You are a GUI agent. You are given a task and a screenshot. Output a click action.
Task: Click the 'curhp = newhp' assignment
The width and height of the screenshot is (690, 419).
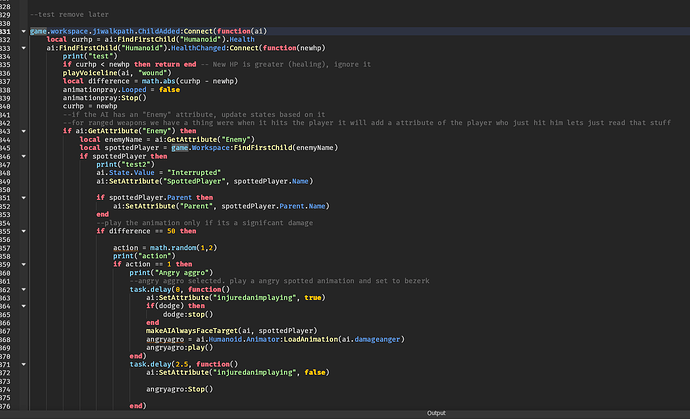coord(90,106)
